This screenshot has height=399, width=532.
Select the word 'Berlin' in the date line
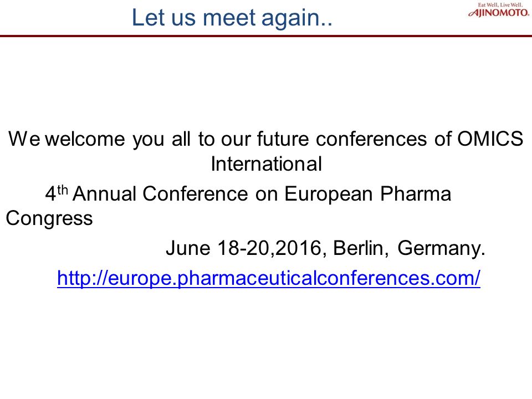tap(360, 248)
